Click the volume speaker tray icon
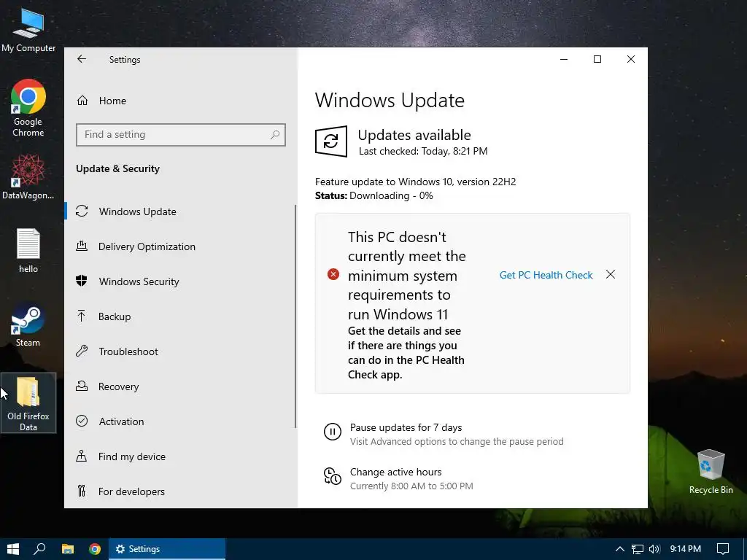The image size is (747, 560). (654, 549)
